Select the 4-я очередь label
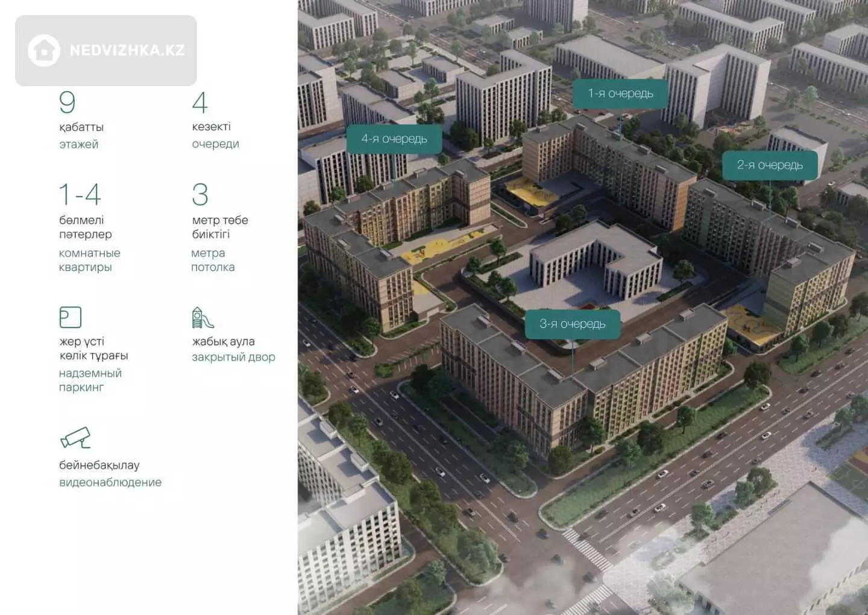 pos(394,139)
